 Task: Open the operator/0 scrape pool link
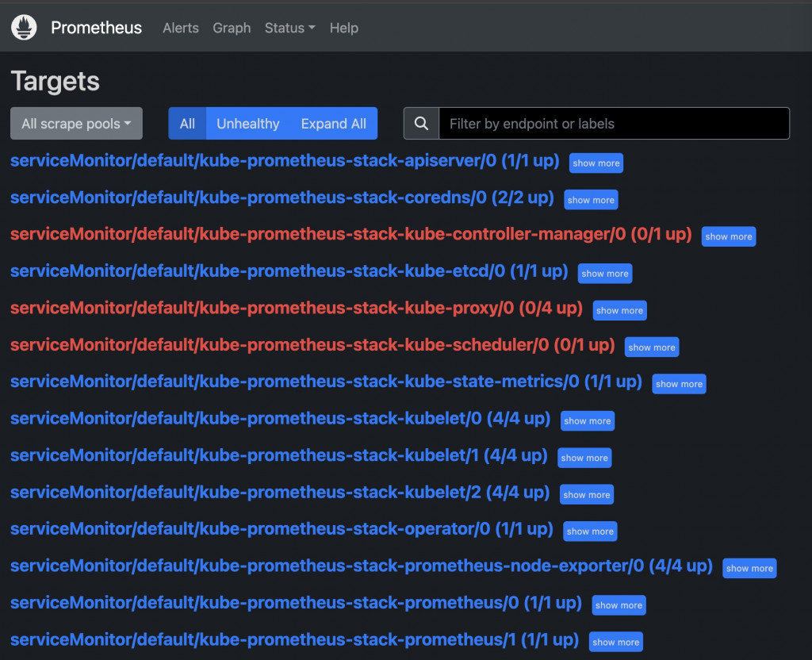click(282, 529)
